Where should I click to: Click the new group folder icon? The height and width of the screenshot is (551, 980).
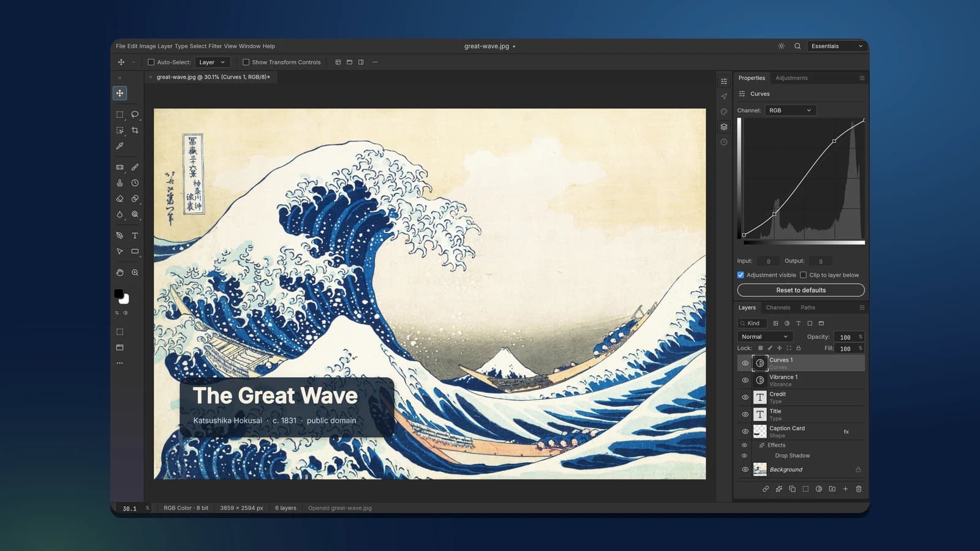point(832,489)
